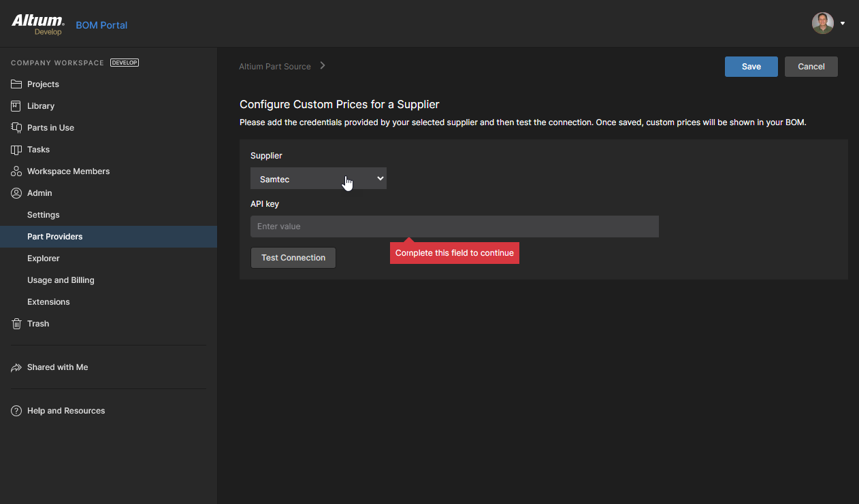Click the Library icon in sidebar
The height and width of the screenshot is (504, 859).
coord(16,106)
